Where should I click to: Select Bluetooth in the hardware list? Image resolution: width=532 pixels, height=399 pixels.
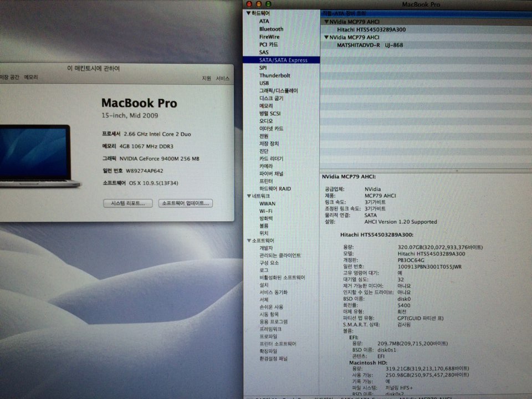pos(271,29)
